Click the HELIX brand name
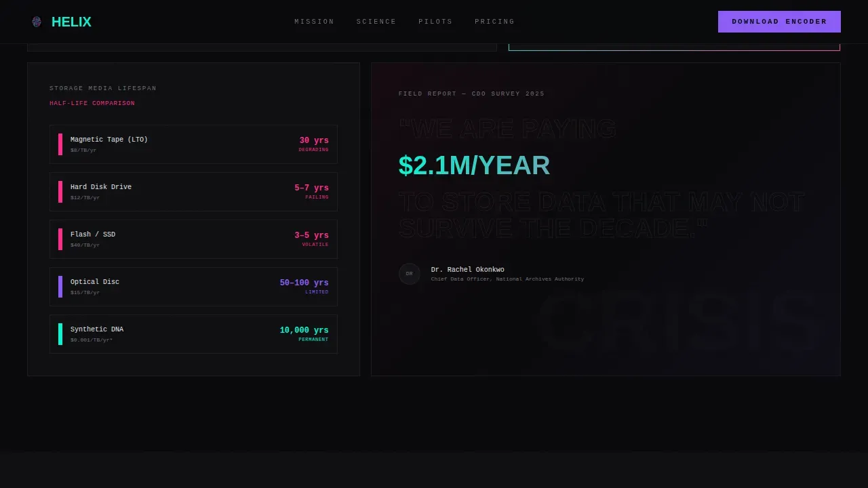 71,22
